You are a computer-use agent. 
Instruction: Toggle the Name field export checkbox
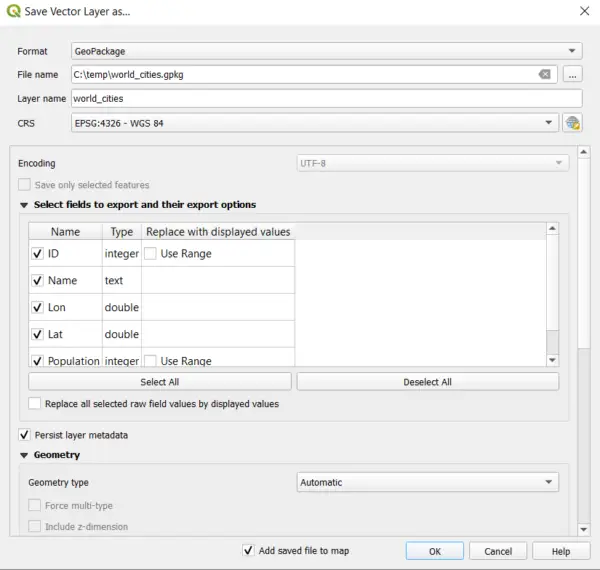pyautogui.click(x=38, y=281)
